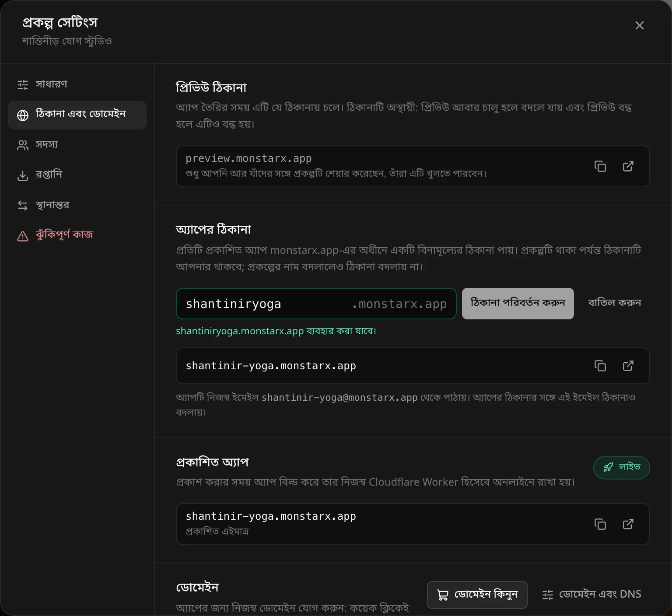Click the shantiniryoga subdomain input field
This screenshot has height=616, width=672.
pos(316,304)
